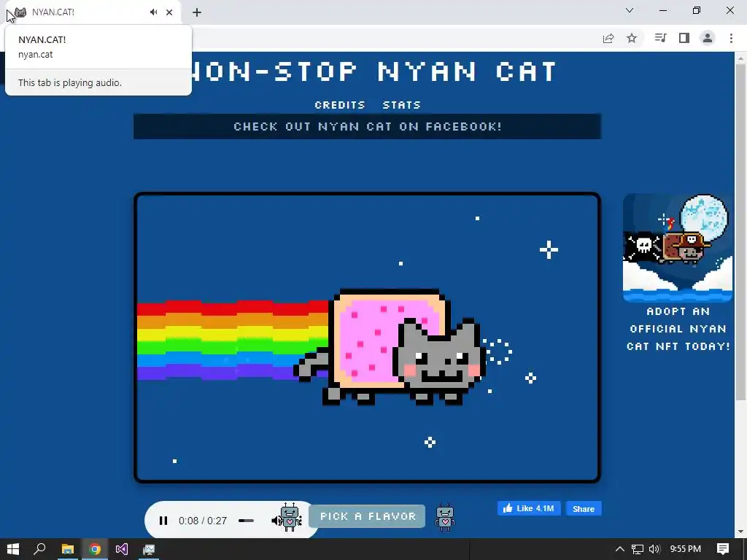Open the media control icon in toolbar

coord(660,38)
